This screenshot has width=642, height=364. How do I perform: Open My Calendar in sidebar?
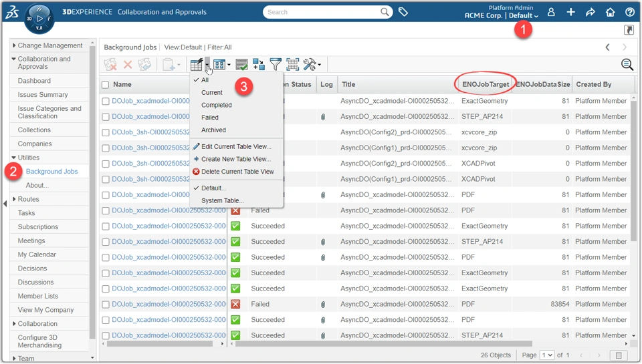(36, 254)
